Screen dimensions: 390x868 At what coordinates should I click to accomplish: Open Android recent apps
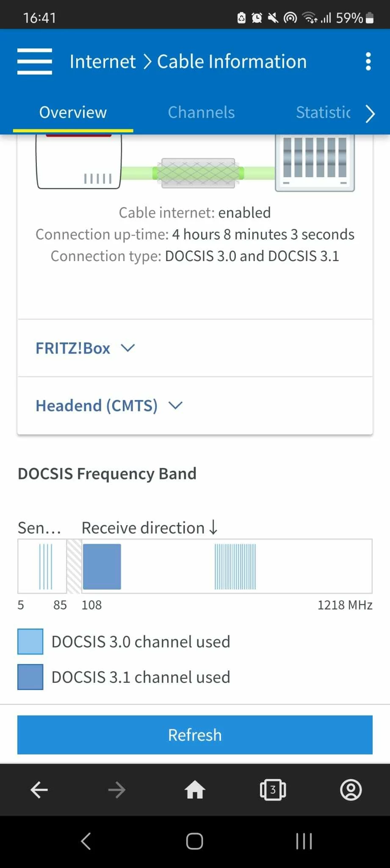click(304, 841)
